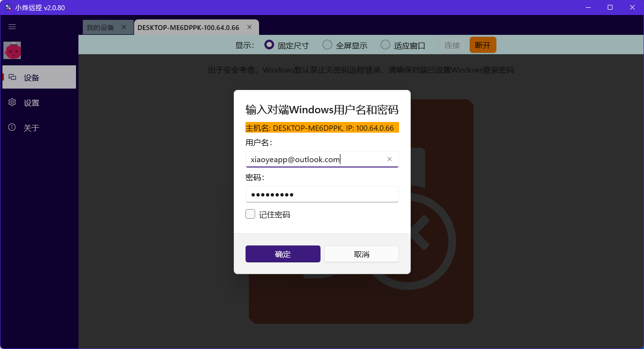This screenshot has height=349, width=644.
Task: Select the 全屏显示 radio button
Action: coord(327,45)
